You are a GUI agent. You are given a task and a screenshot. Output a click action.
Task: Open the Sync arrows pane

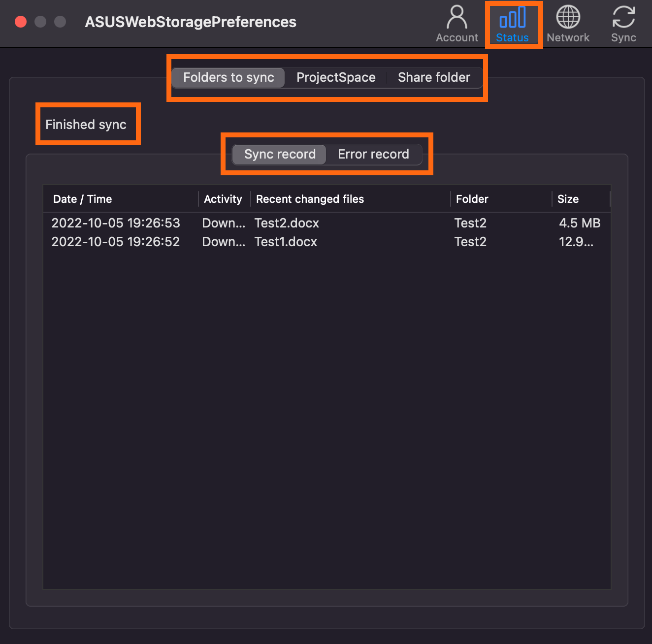(623, 24)
